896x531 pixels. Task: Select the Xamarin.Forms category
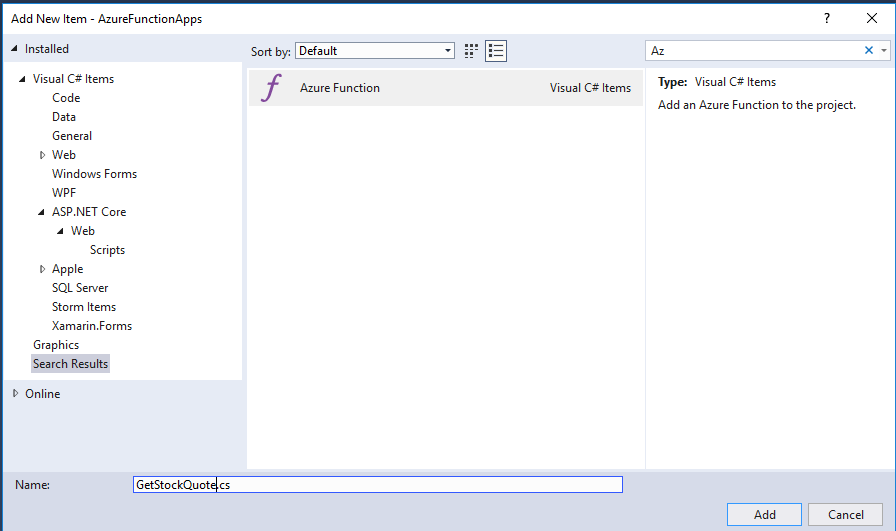[x=92, y=326]
